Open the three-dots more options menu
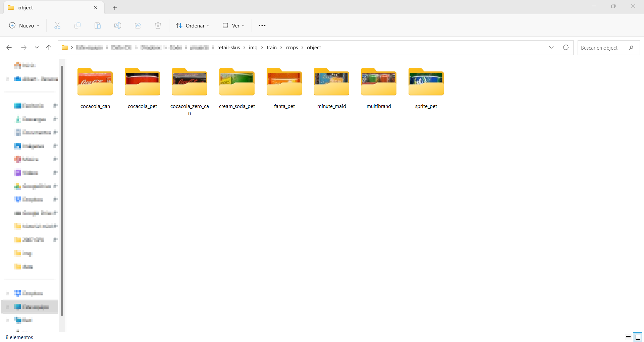This screenshot has height=342, width=644. 262,25
